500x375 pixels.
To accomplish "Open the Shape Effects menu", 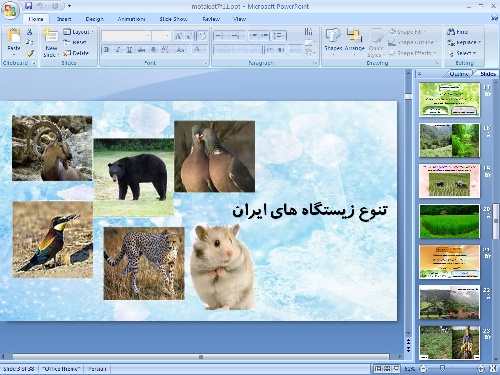I will point(413,53).
